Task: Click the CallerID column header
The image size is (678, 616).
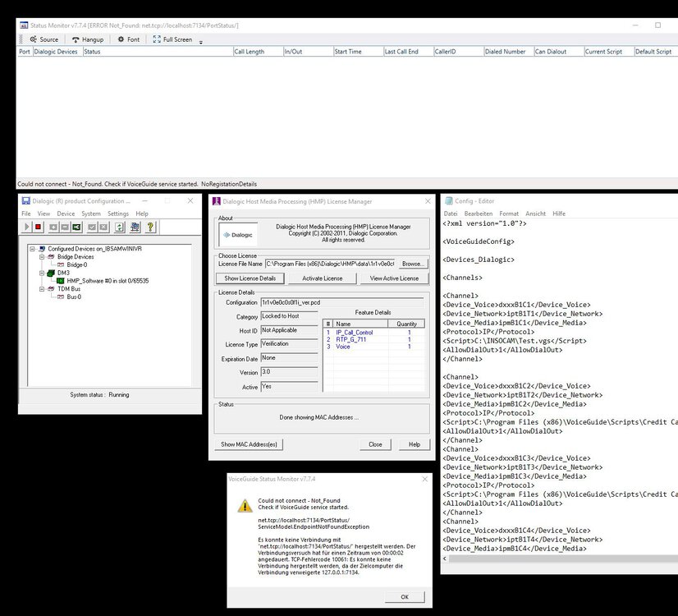Action: 458,52
